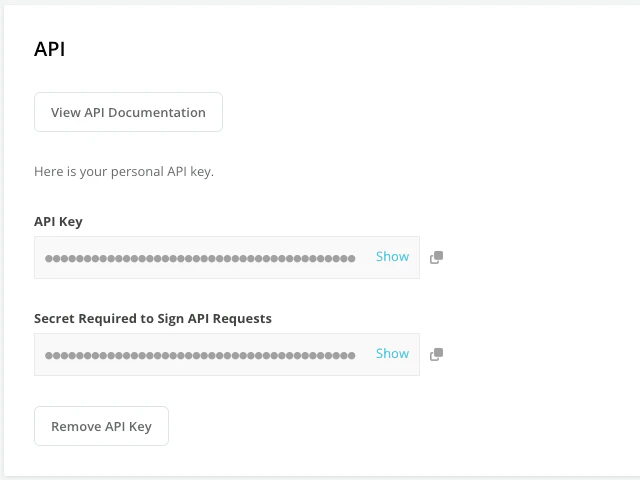Click the "API Key" field label
The width and height of the screenshot is (640, 480).
(x=58, y=221)
